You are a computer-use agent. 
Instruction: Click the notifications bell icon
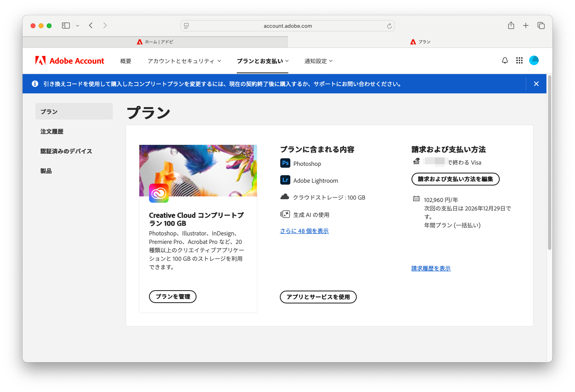[505, 60]
